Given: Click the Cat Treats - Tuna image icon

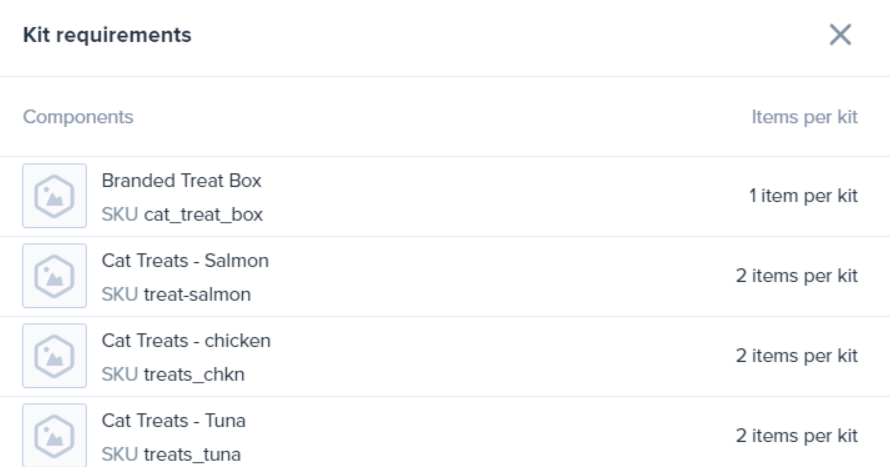Looking at the screenshot, I should coord(54,435).
